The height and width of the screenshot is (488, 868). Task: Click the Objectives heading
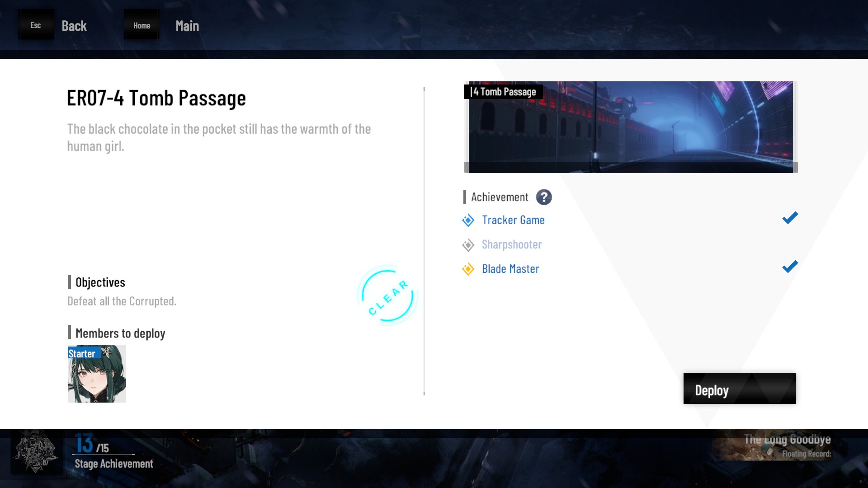click(100, 282)
